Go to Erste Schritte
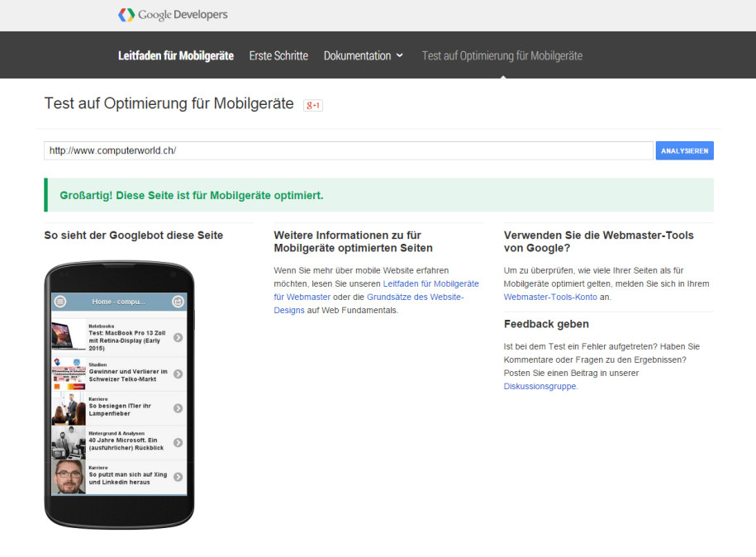The width and height of the screenshot is (756, 557). pos(278,56)
